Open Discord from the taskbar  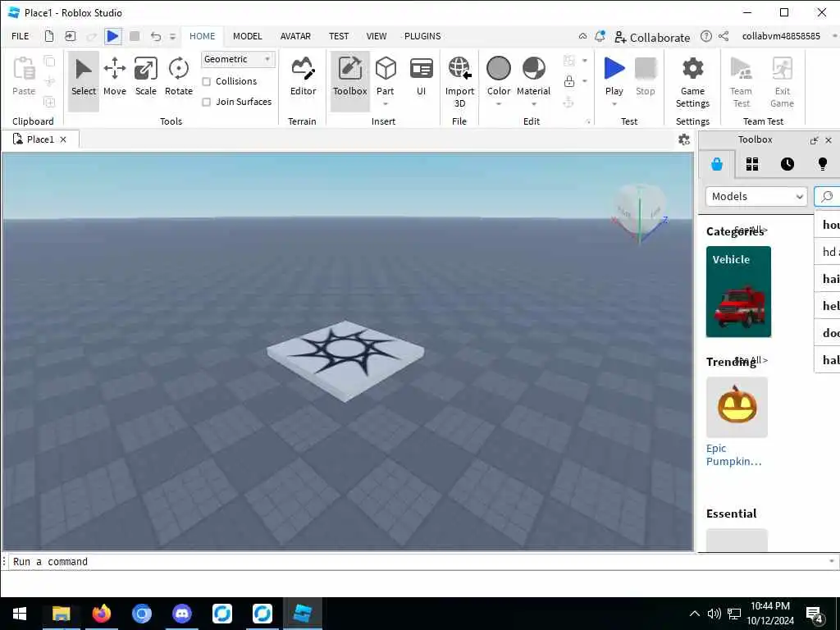[182, 614]
